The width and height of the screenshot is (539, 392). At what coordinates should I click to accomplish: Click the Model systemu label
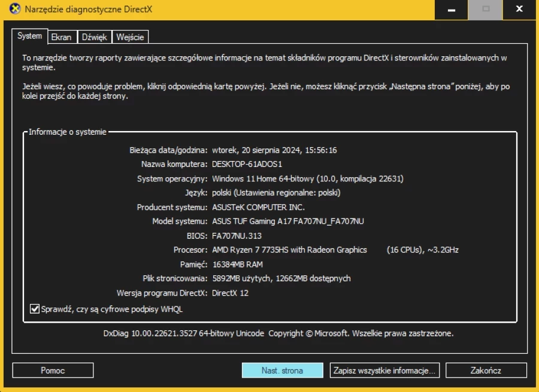[180, 221]
